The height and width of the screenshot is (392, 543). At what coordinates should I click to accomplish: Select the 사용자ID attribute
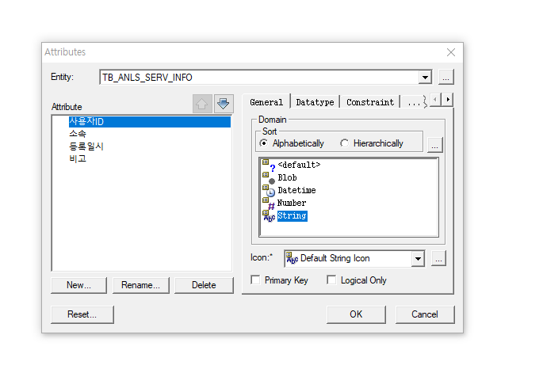[150, 122]
